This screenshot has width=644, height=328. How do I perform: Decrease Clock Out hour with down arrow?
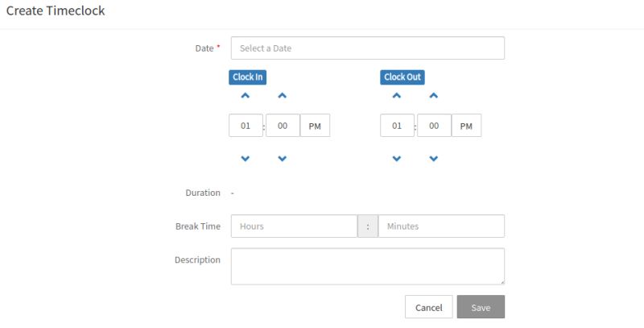(x=397, y=159)
